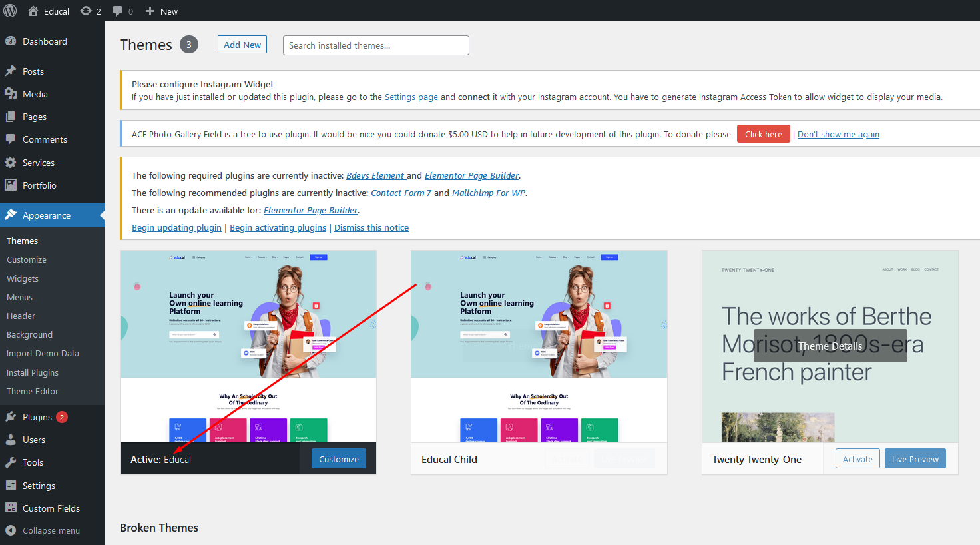This screenshot has width=980, height=545.
Task: Click the Tools wrench icon
Action: tap(11, 462)
